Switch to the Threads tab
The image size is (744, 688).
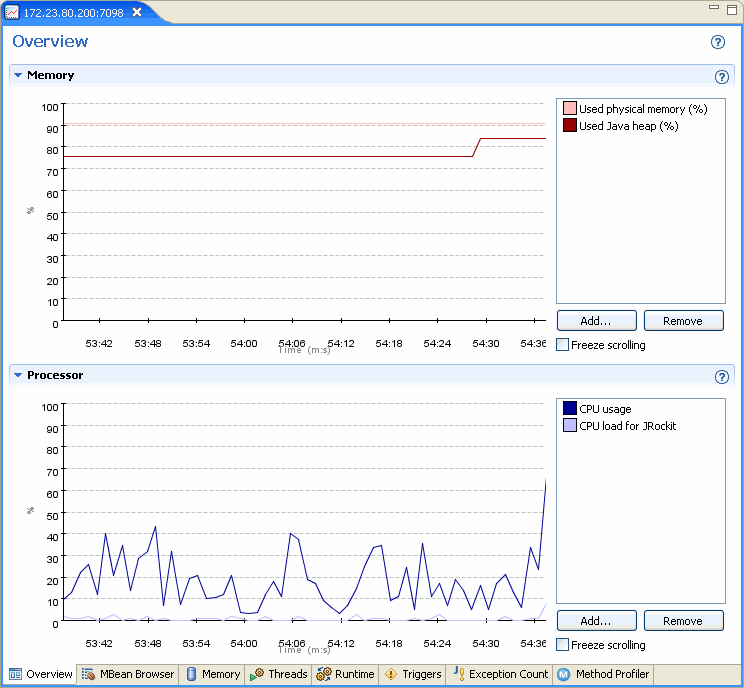[x=279, y=674]
